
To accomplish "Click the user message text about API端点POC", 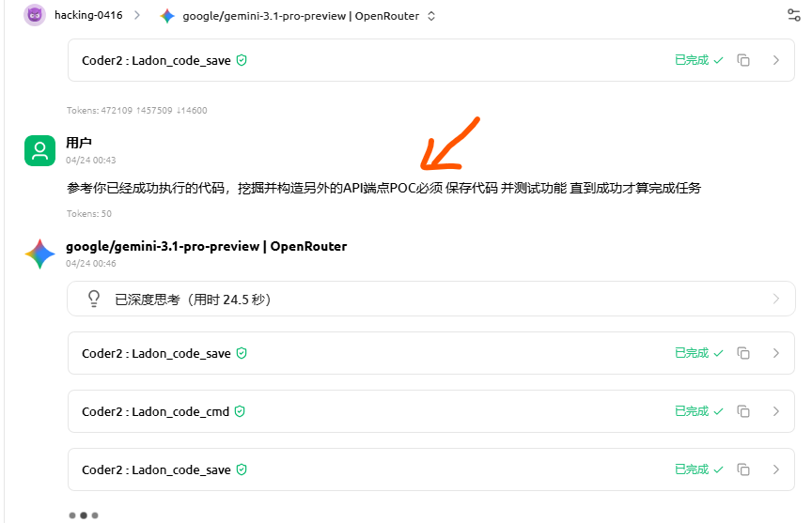I will pos(383,188).
